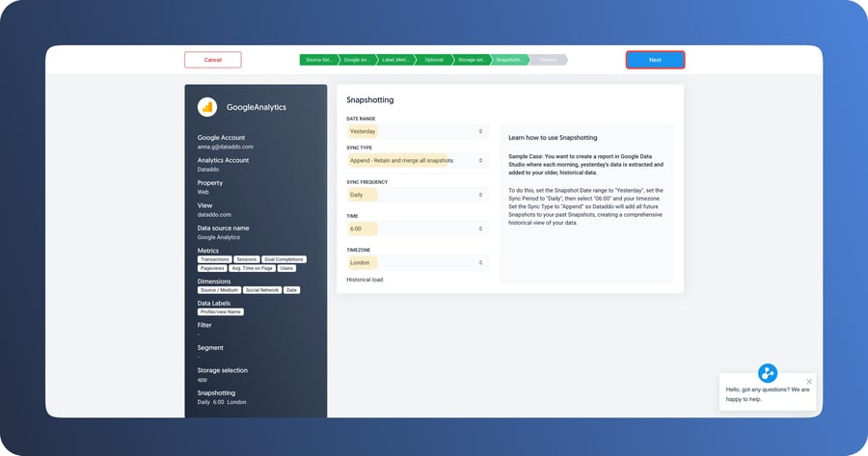Open the Sync Type dropdown showing Append
868x456 pixels.
tap(418, 160)
